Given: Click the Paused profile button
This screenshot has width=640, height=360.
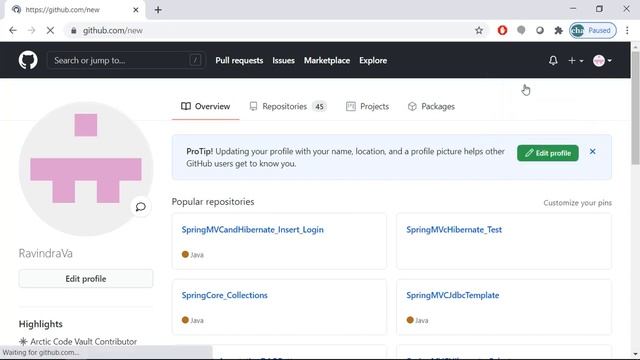Looking at the screenshot, I should click(593, 30).
